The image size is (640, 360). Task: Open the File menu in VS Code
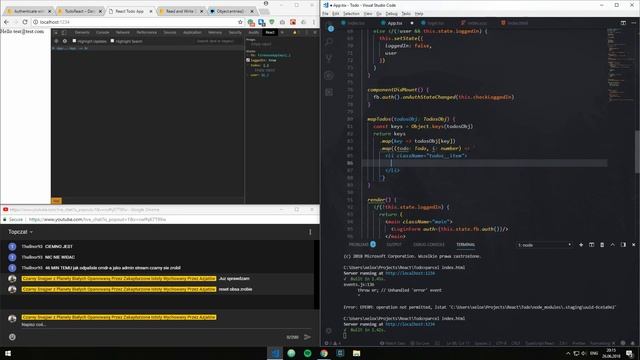point(325,13)
